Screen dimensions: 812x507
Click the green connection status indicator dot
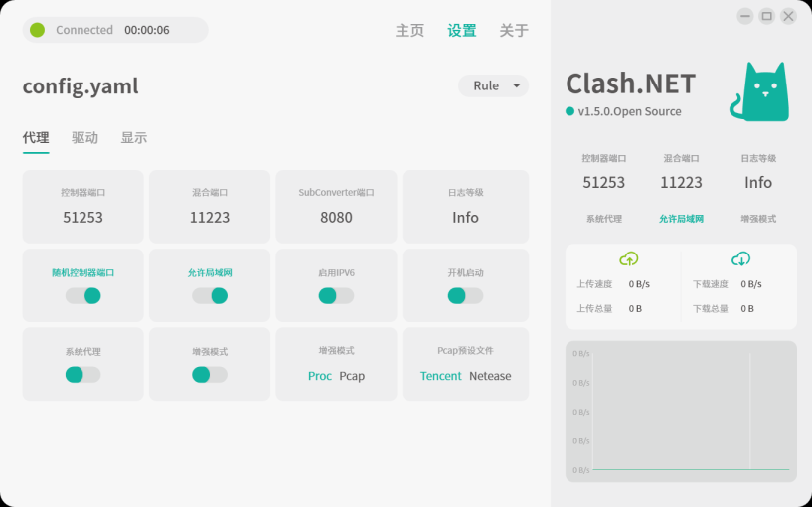coord(37,30)
